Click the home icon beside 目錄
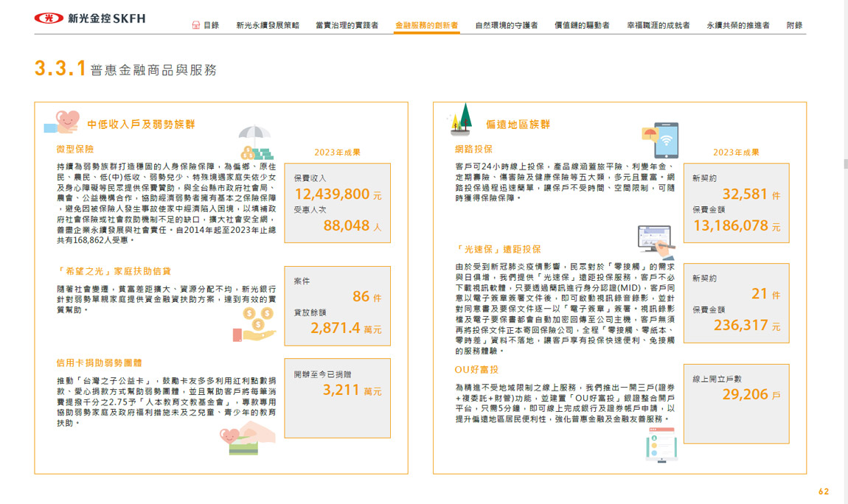Screen dimensions: 848x504 point(195,25)
